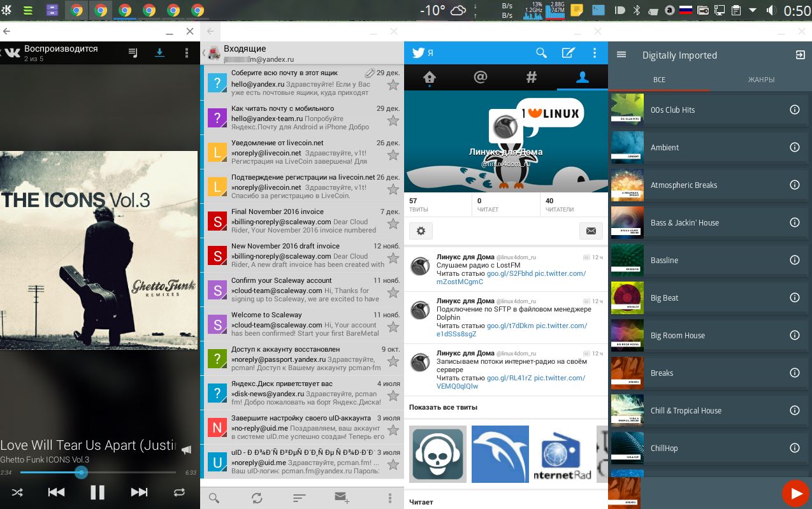The height and width of the screenshot is (509, 812).
Task: Show info for Ambient channel
Action: [794, 147]
